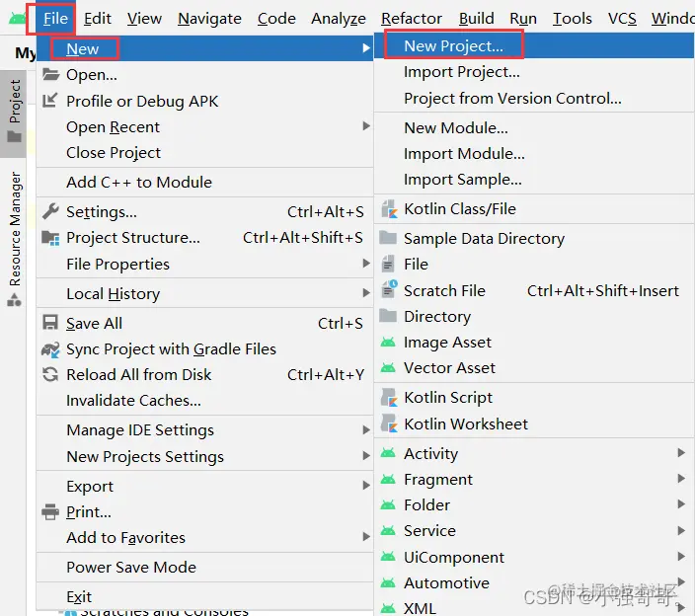Toggle the Project tool window tab
This screenshot has height=616, width=695.
point(14,113)
